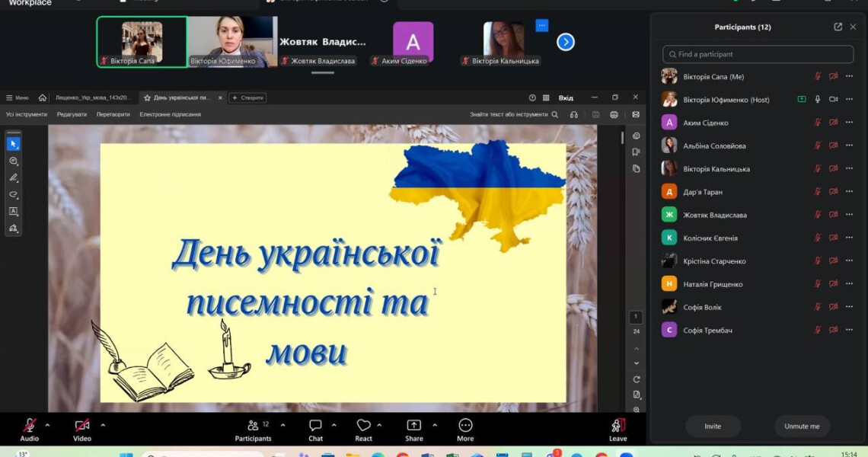
Task: Open Перетворити menu
Action: pos(113,115)
